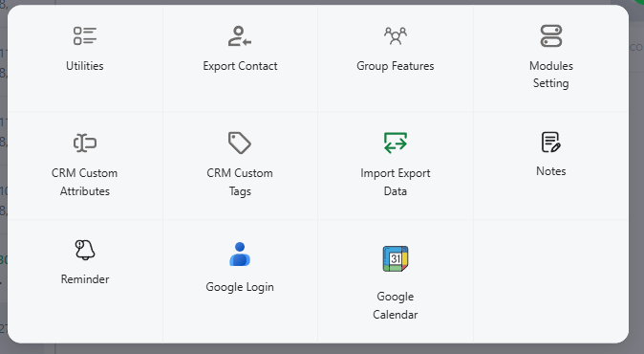
Task: Click the Utilities label
Action: (85, 66)
